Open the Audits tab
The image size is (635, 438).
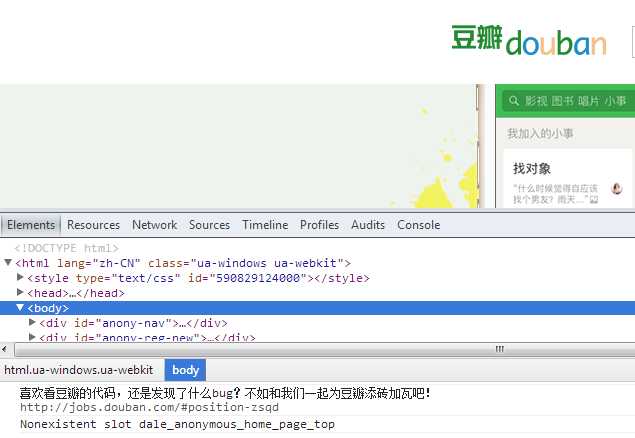pos(368,225)
